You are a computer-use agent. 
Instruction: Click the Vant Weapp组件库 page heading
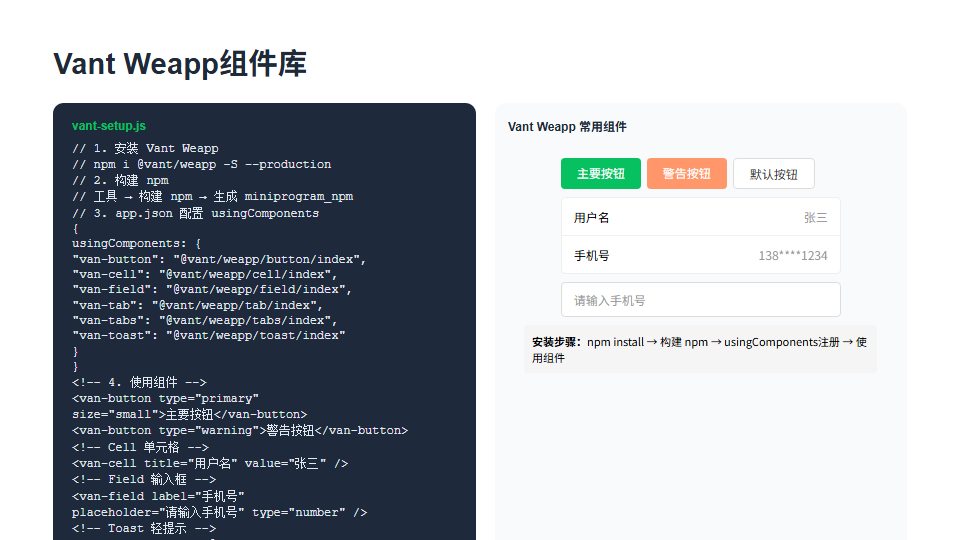click(x=180, y=64)
